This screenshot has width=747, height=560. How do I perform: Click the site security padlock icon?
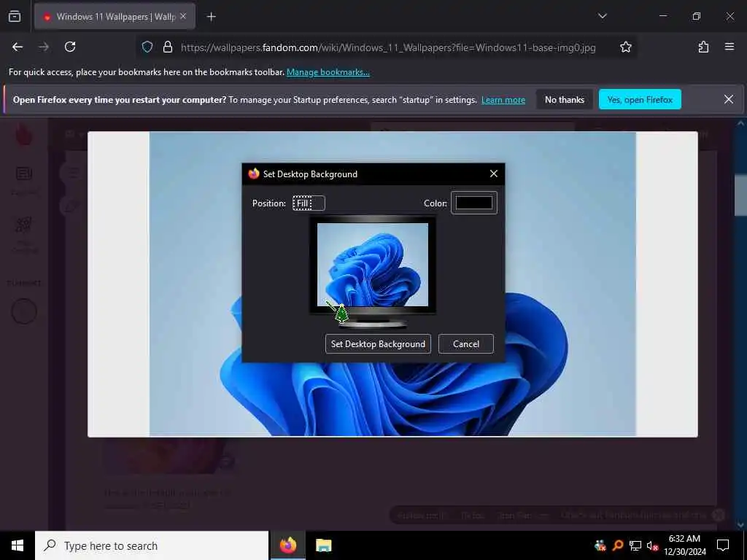pos(168,47)
